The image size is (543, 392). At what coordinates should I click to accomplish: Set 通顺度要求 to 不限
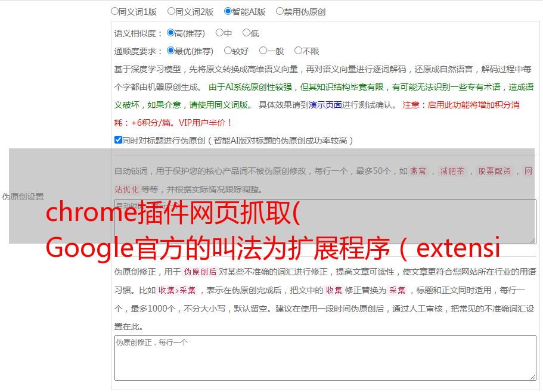(298, 51)
